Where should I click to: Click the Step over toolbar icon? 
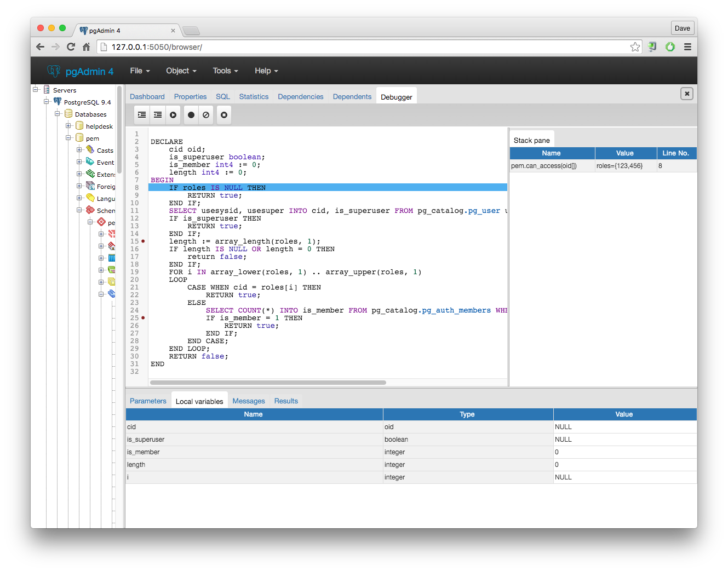158,114
